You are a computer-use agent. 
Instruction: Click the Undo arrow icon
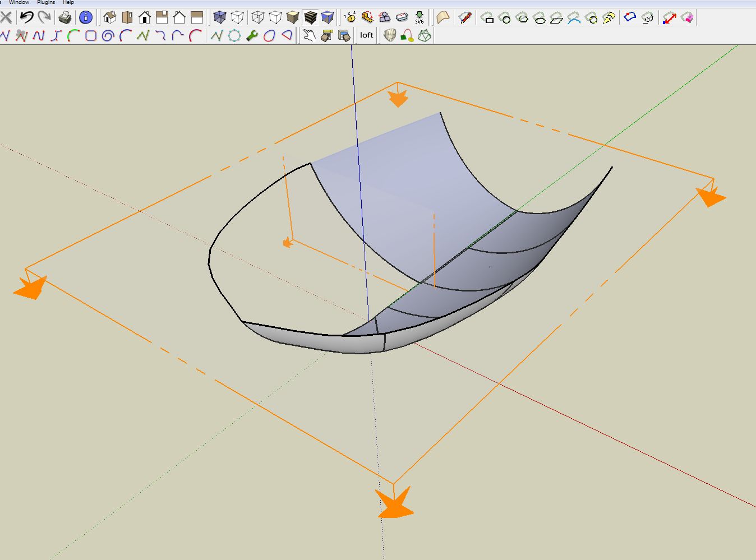[x=26, y=17]
